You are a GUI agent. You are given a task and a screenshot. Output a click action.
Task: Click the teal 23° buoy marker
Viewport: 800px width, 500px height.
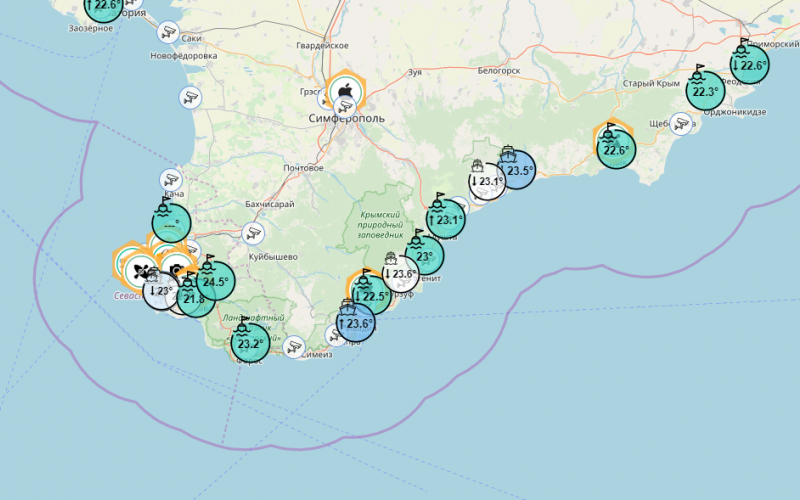424,256
